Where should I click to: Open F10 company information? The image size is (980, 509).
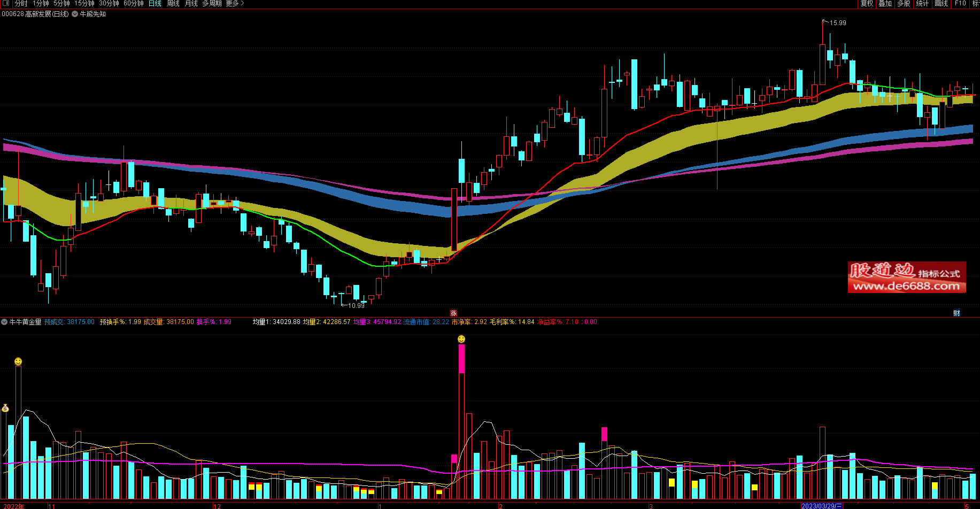pos(960,4)
